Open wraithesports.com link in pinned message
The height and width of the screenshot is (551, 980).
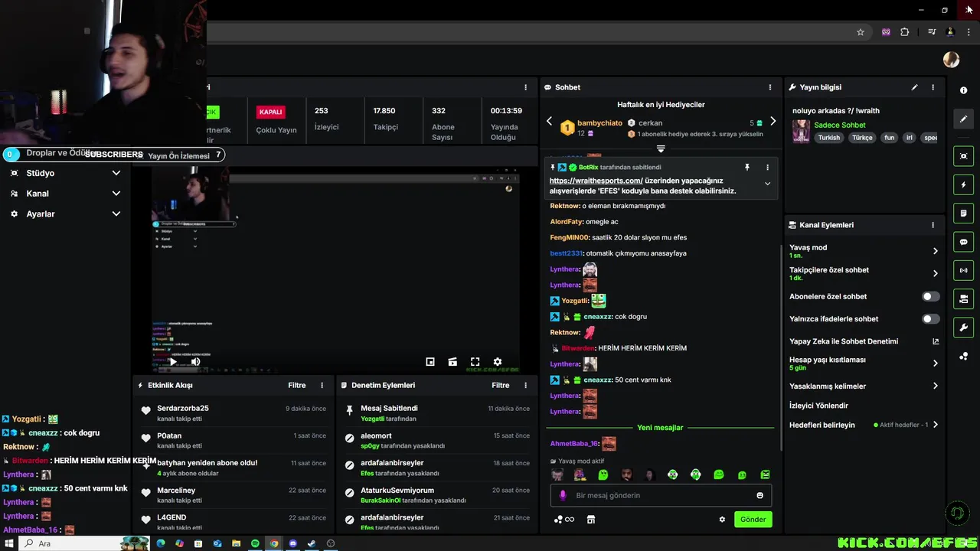pyautogui.click(x=596, y=181)
